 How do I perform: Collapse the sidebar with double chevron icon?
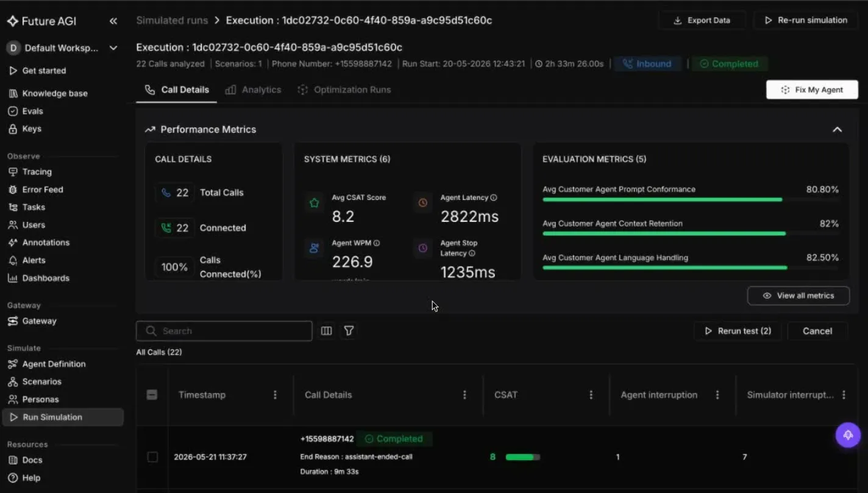[113, 21]
